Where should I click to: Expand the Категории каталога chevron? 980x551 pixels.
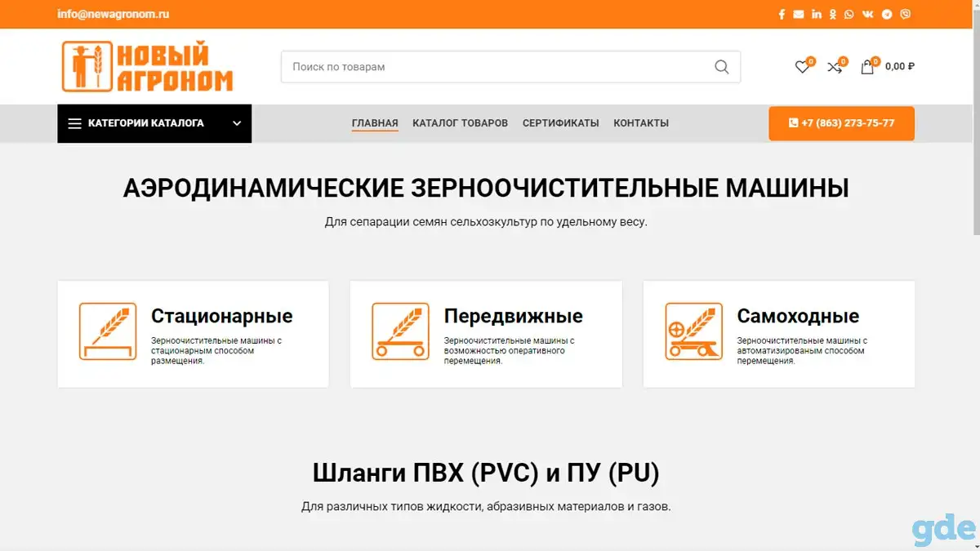(x=237, y=124)
